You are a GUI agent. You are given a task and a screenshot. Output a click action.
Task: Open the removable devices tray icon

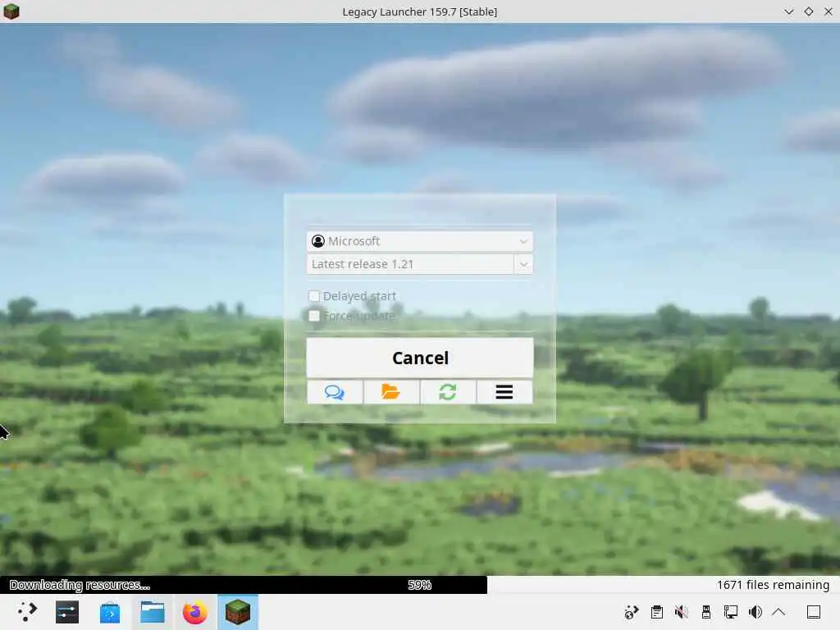pyautogui.click(x=706, y=612)
